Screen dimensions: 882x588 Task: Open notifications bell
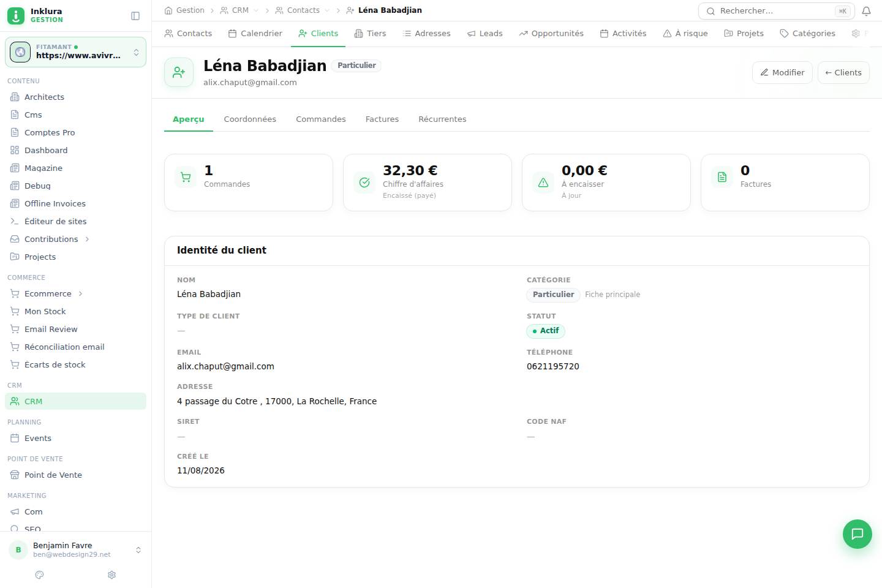[866, 11]
